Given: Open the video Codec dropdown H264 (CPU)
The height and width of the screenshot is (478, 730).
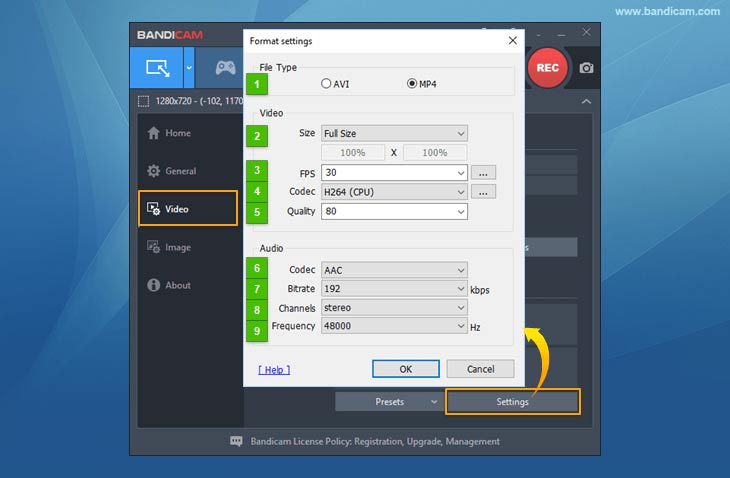Looking at the screenshot, I should (x=394, y=192).
